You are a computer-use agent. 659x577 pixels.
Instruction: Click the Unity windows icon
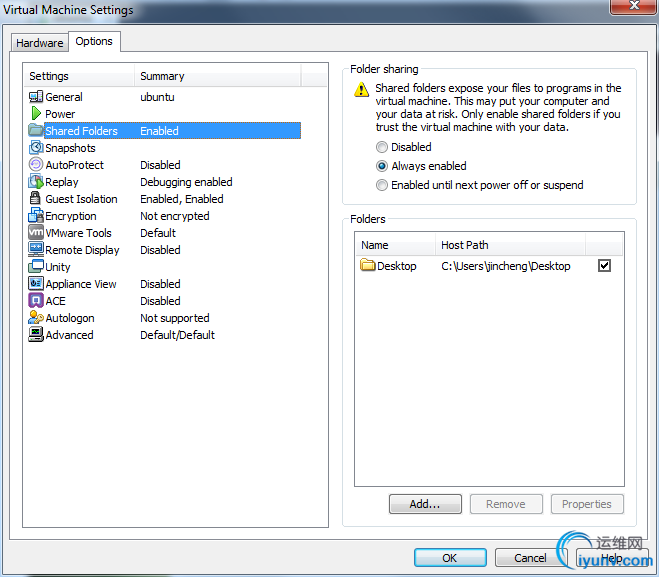coord(36,266)
